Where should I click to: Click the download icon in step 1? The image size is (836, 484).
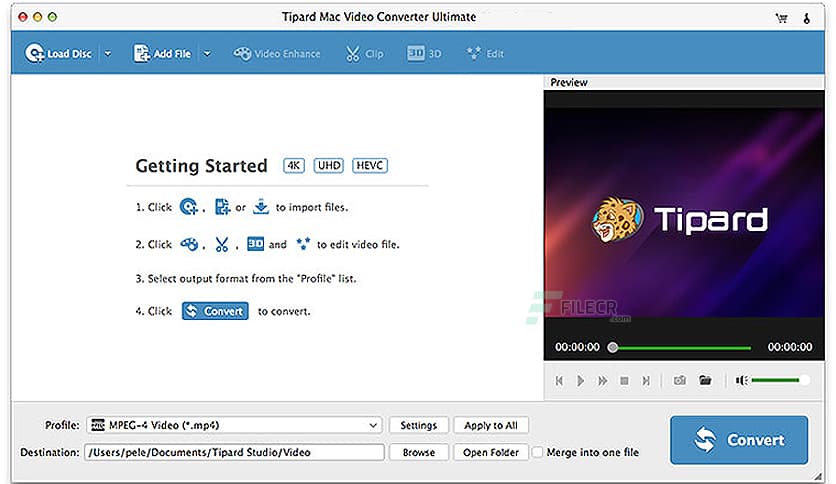pos(261,206)
